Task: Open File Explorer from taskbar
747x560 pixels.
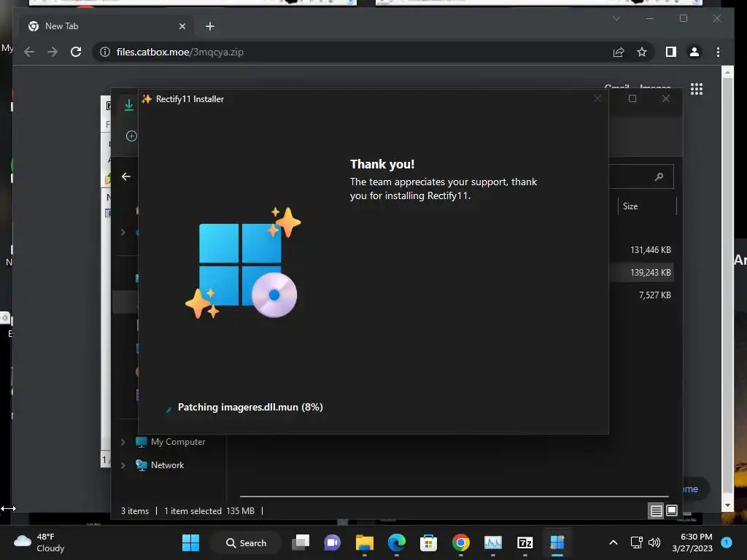Action: coord(365,542)
